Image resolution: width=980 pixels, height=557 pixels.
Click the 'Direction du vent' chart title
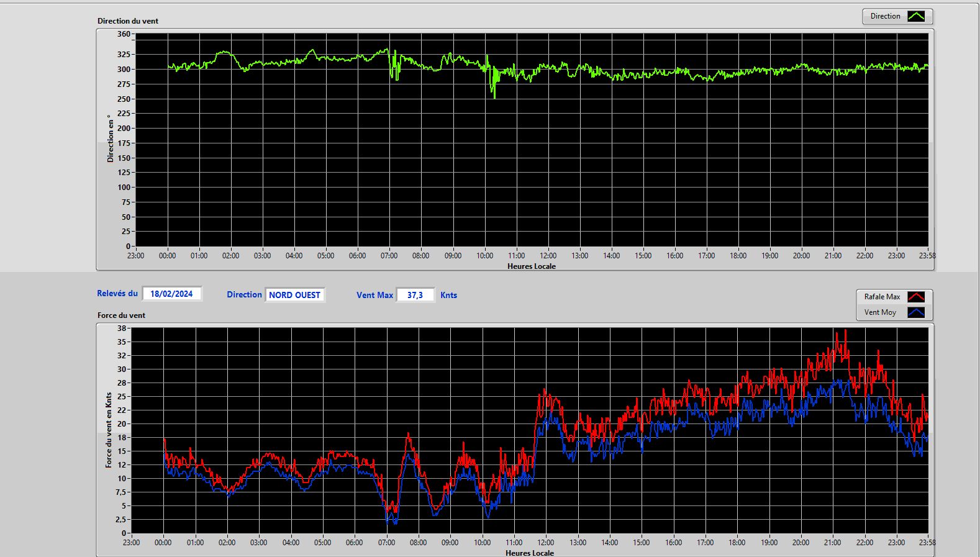pyautogui.click(x=128, y=21)
